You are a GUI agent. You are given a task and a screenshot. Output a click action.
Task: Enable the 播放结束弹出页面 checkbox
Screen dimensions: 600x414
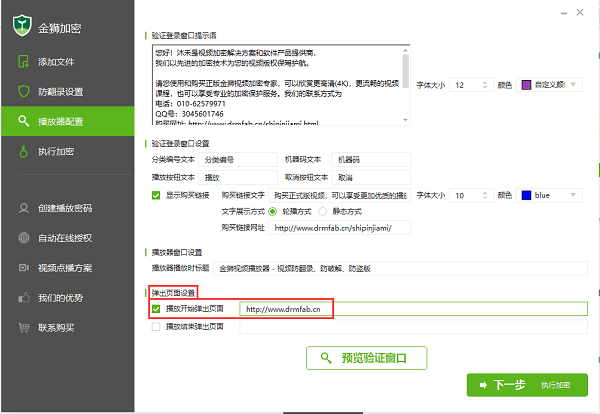point(156,327)
